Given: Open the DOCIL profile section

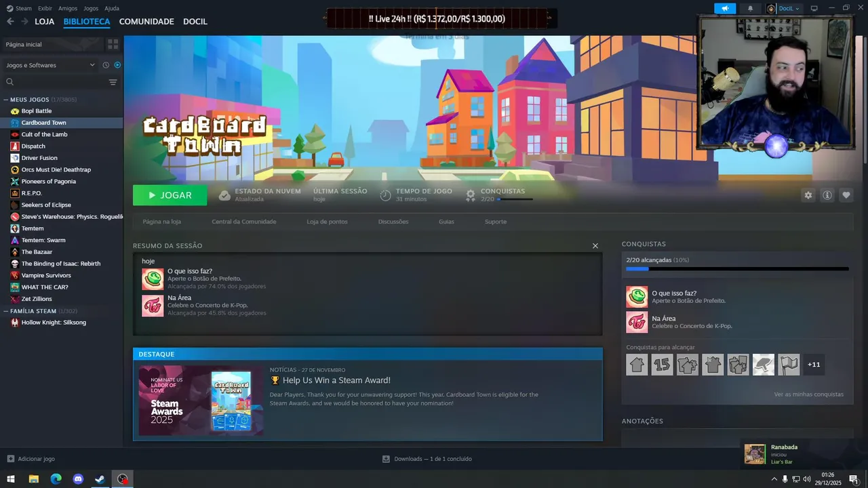Looking at the screenshot, I should point(195,22).
